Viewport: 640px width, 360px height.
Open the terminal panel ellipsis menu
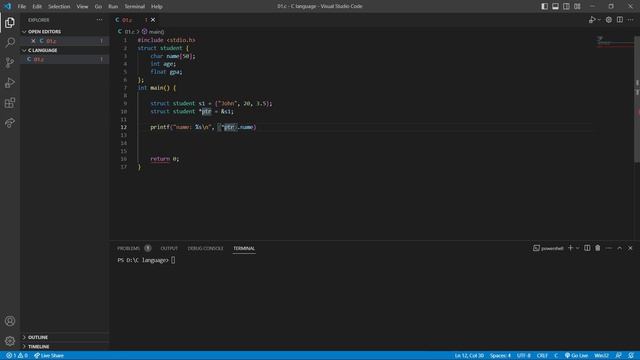point(609,248)
